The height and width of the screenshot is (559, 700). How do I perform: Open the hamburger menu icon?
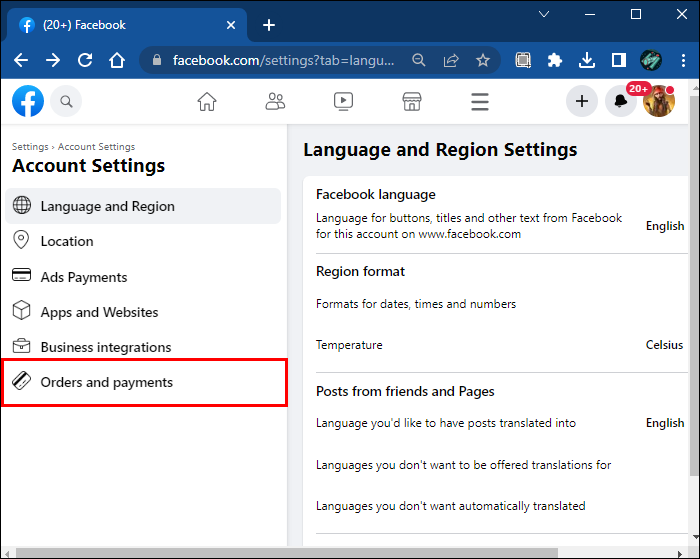point(480,101)
